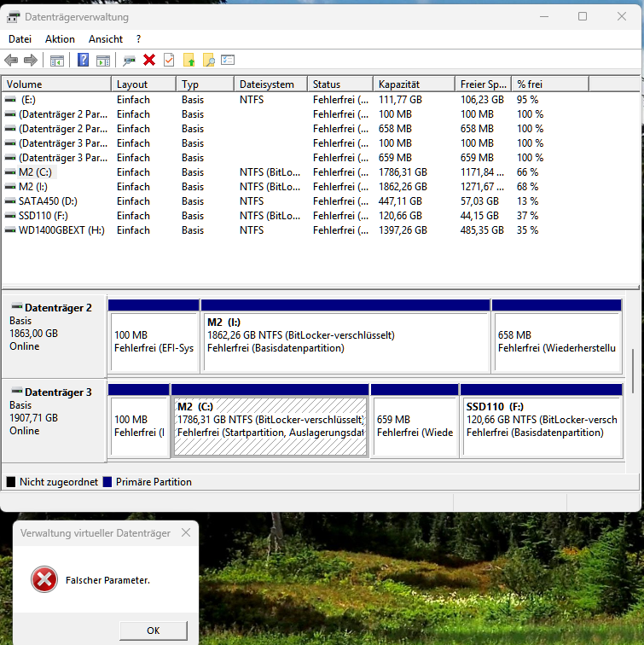This screenshot has height=645, width=644.
Task: Click the 485,35 GB free space cell
Action: [482, 230]
